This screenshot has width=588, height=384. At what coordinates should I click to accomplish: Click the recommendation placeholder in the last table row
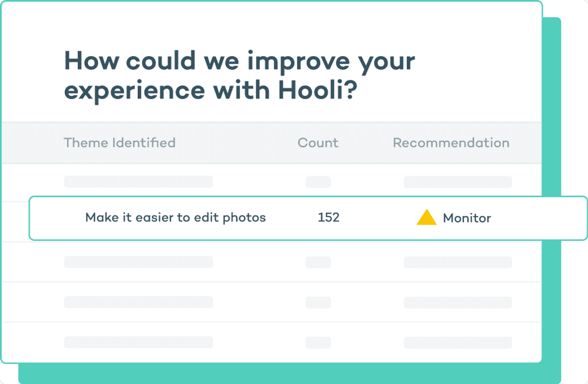click(458, 343)
